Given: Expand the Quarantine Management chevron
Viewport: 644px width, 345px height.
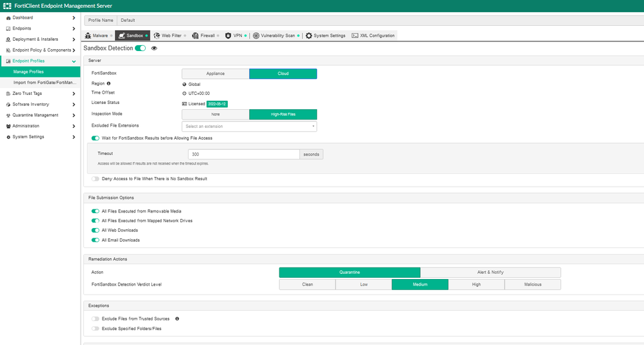Looking at the screenshot, I should [x=74, y=116].
